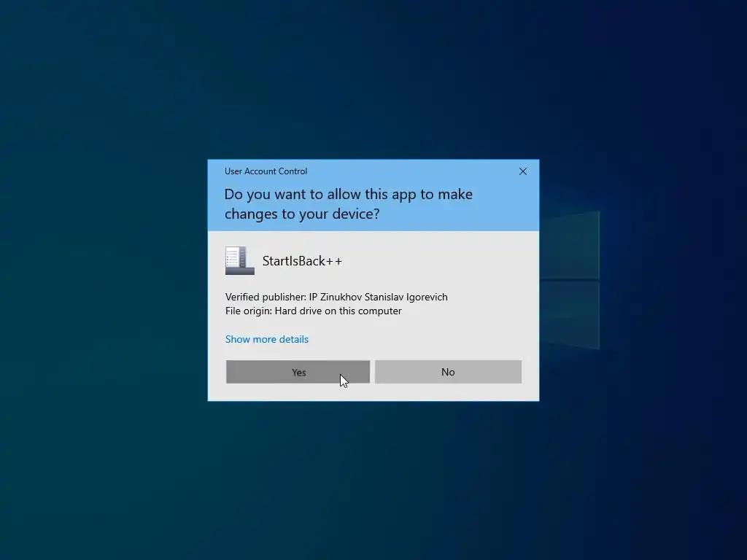
Task: Click the File origin line
Action: 314,311
